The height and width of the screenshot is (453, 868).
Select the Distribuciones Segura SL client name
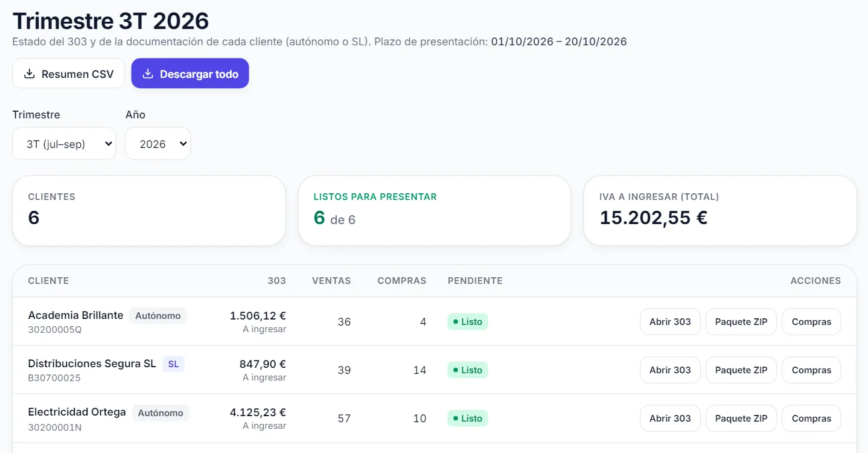pos(92,364)
